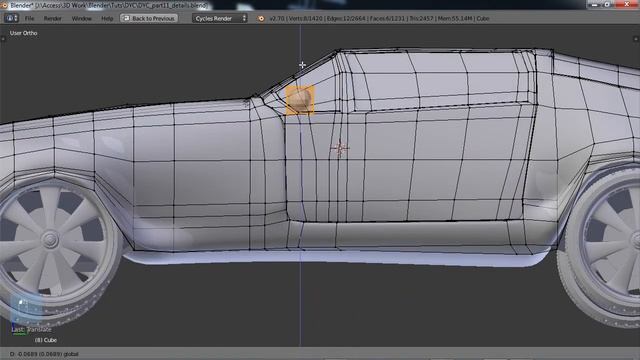Close the Blender window
The height and width of the screenshot is (360, 640).
tap(627, 4)
